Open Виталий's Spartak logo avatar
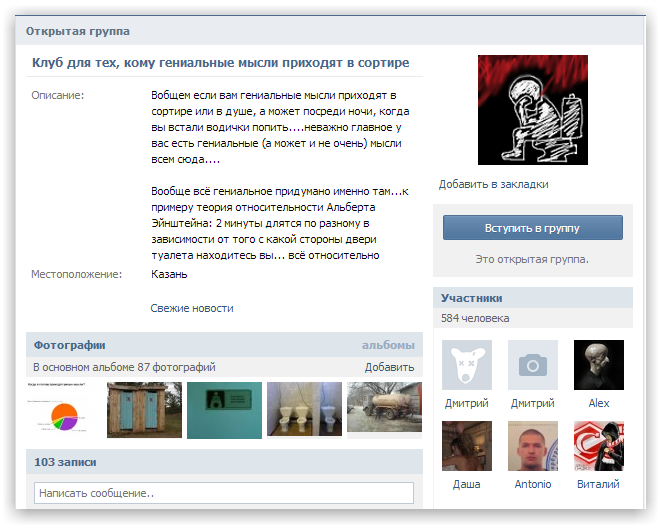The height and width of the screenshot is (529, 661). [x=599, y=446]
